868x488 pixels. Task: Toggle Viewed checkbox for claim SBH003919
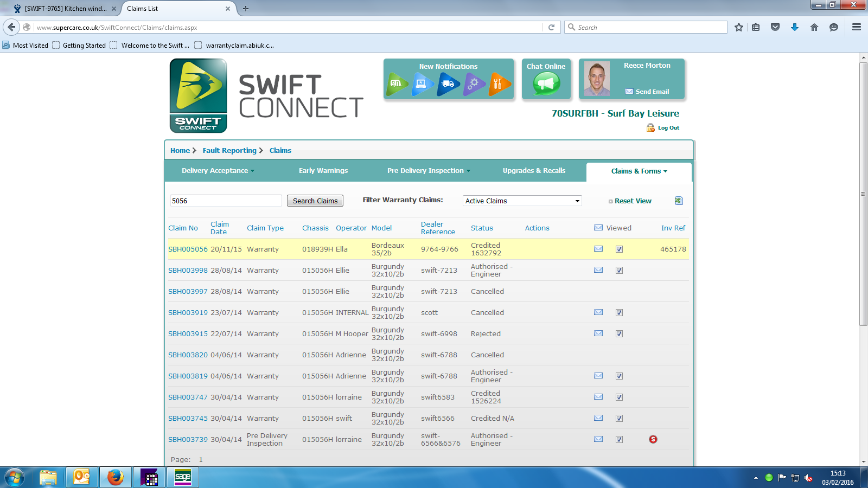(619, 313)
